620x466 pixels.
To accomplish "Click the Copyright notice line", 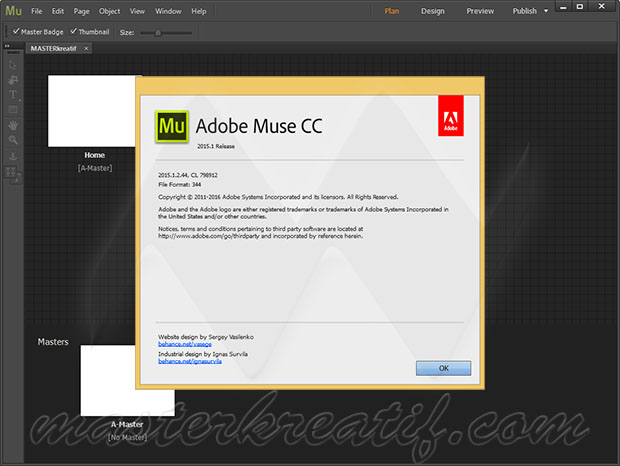I will [x=278, y=197].
